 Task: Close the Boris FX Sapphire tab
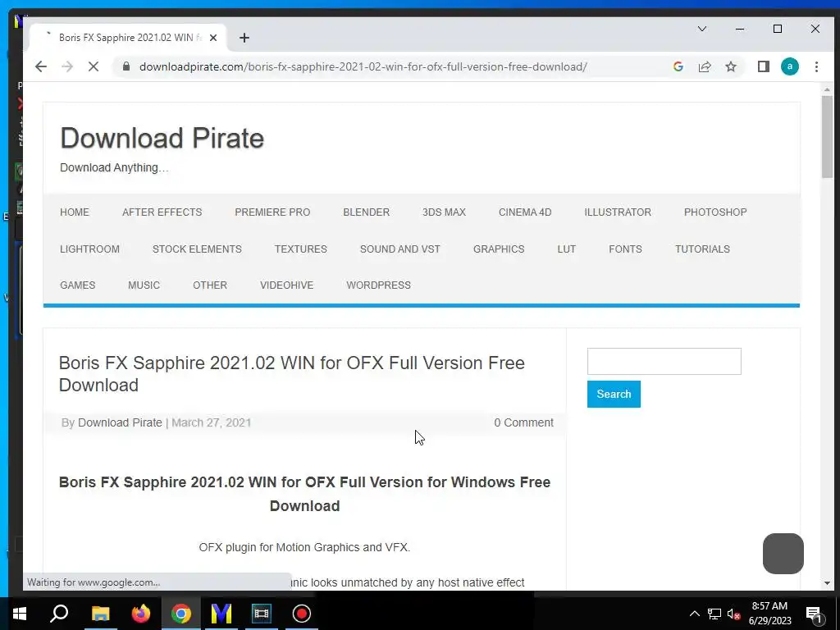213,38
